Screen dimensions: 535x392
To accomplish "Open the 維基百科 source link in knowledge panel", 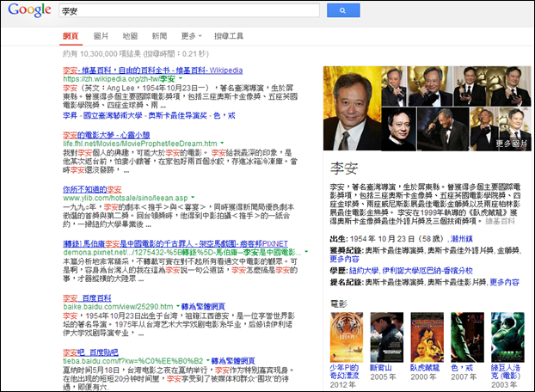I will tap(501, 221).
